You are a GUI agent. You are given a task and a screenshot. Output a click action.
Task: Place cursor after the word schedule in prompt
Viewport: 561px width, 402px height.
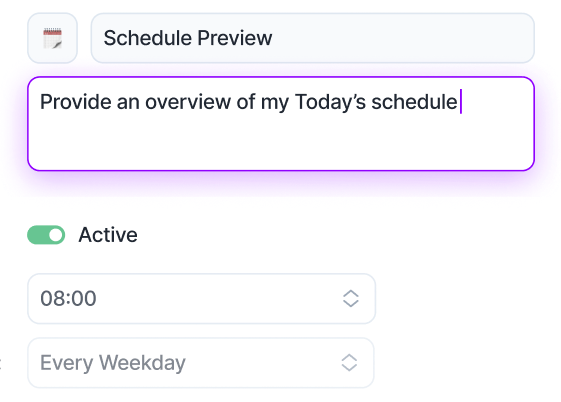coord(459,102)
